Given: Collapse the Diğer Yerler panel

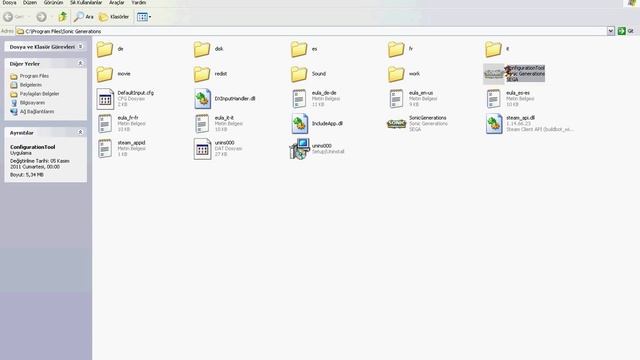Looking at the screenshot, I should pyautogui.click(x=80, y=64).
